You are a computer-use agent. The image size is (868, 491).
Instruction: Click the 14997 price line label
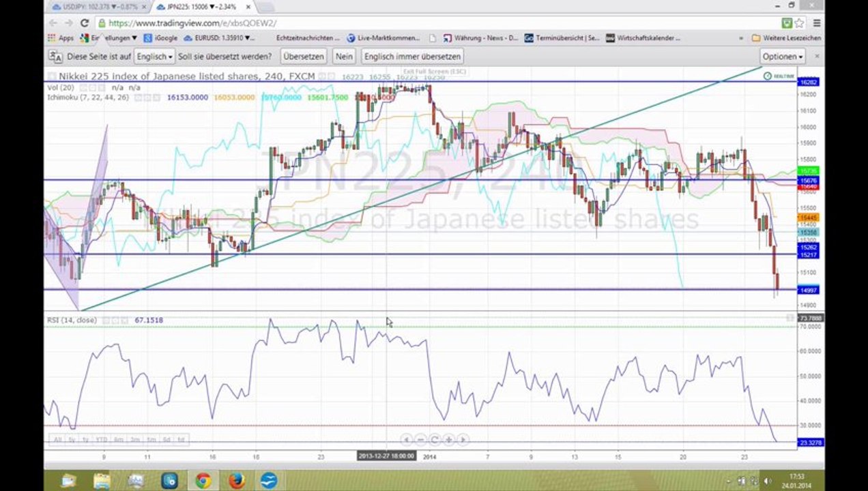(809, 291)
